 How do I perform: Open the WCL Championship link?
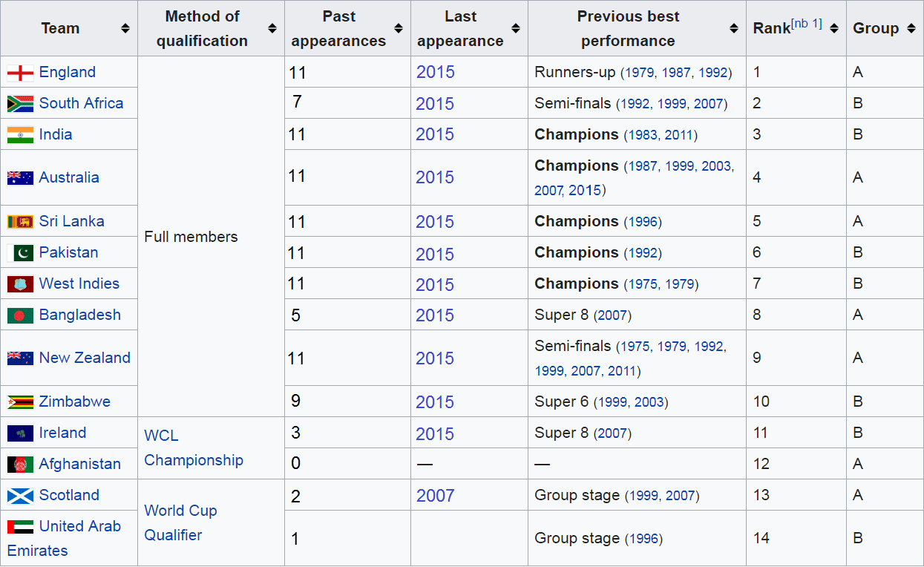[193, 448]
